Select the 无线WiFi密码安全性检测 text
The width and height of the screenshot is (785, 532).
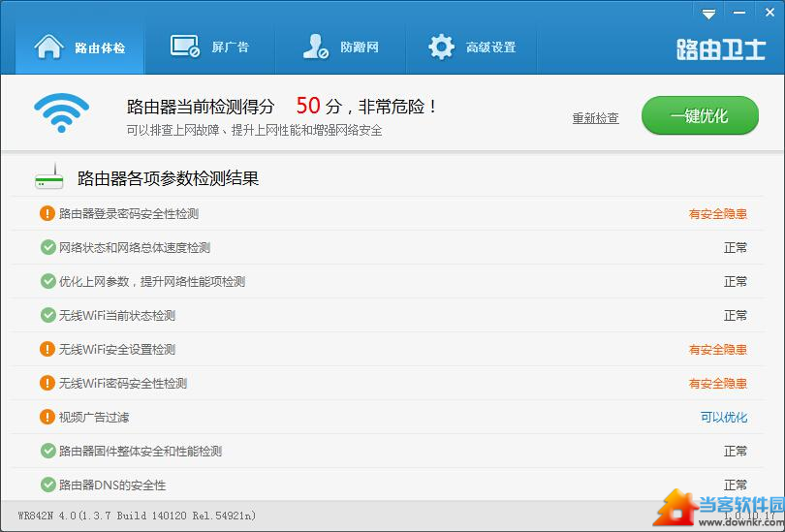pos(123,384)
